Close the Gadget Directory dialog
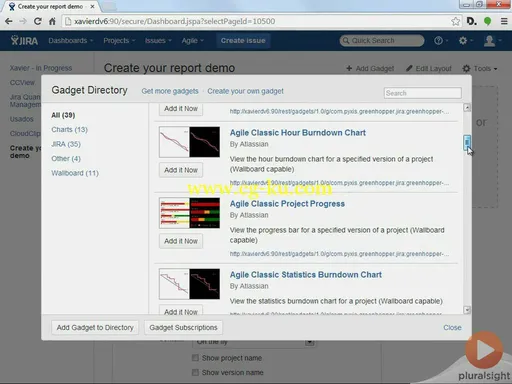Image resolution: width=512 pixels, height=384 pixels. pyautogui.click(x=452, y=328)
